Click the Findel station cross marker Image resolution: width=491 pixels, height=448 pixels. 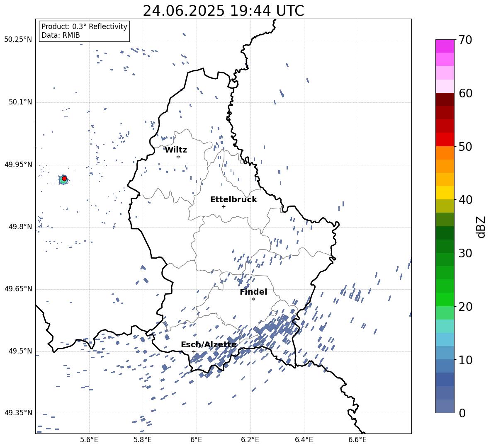pyautogui.click(x=253, y=299)
